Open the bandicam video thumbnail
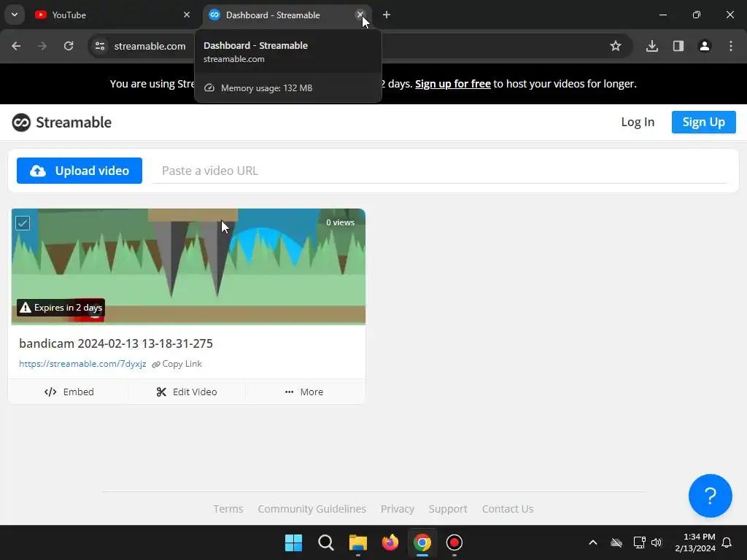 (x=188, y=267)
